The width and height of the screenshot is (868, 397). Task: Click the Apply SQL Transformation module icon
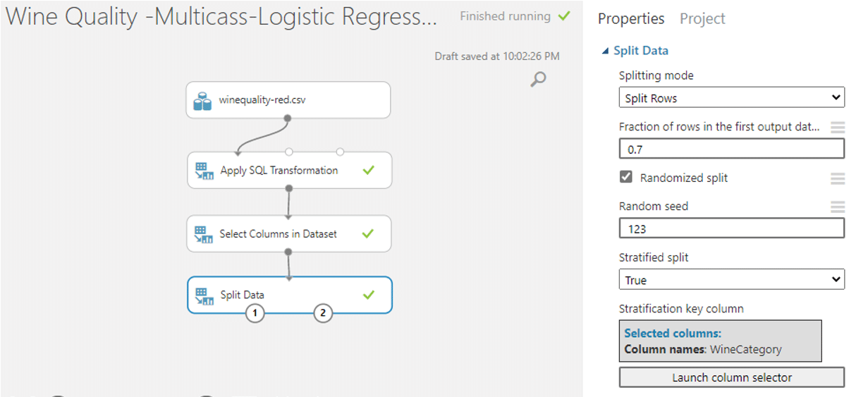point(204,171)
